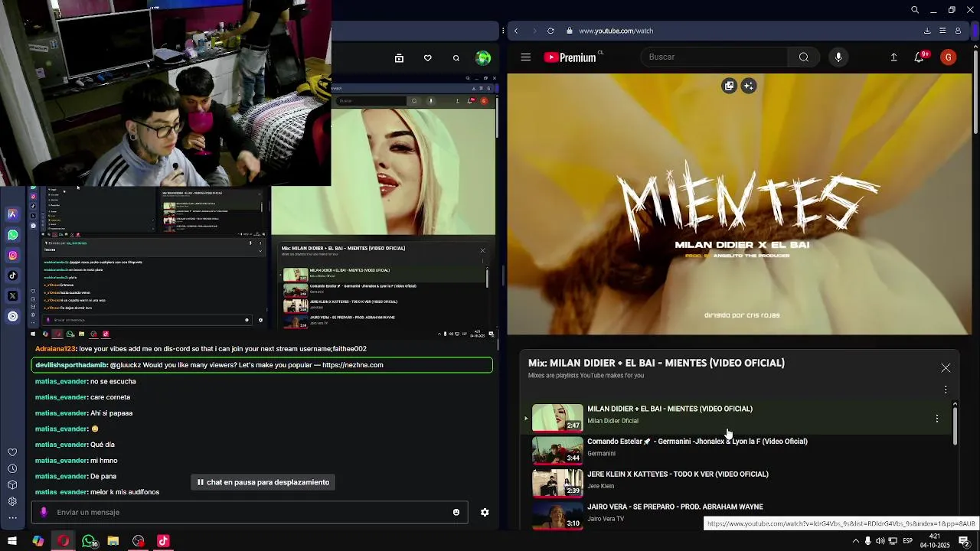
Task: Open emoji picker in chat box
Action: (x=456, y=512)
